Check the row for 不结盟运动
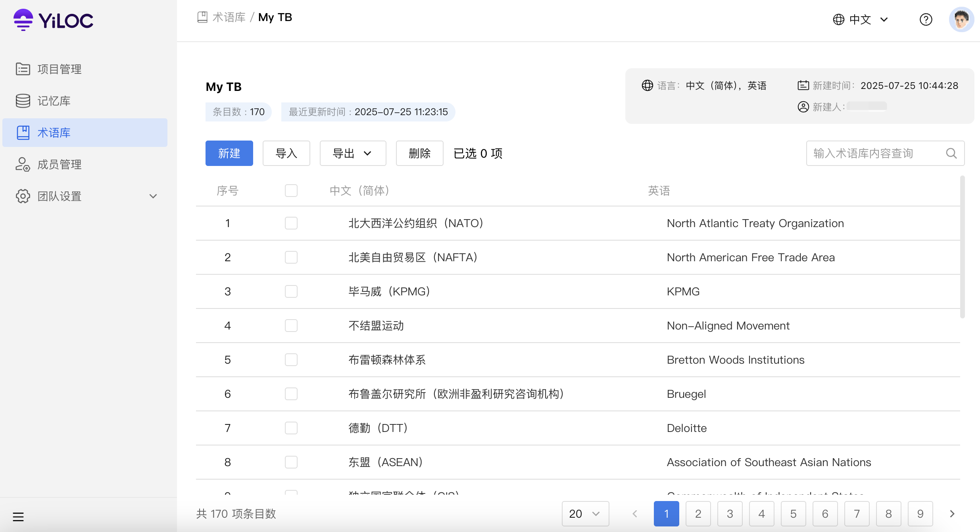 click(x=291, y=326)
